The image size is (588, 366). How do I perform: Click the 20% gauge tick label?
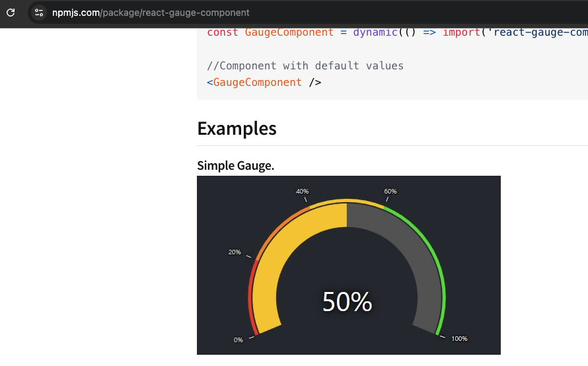click(235, 252)
